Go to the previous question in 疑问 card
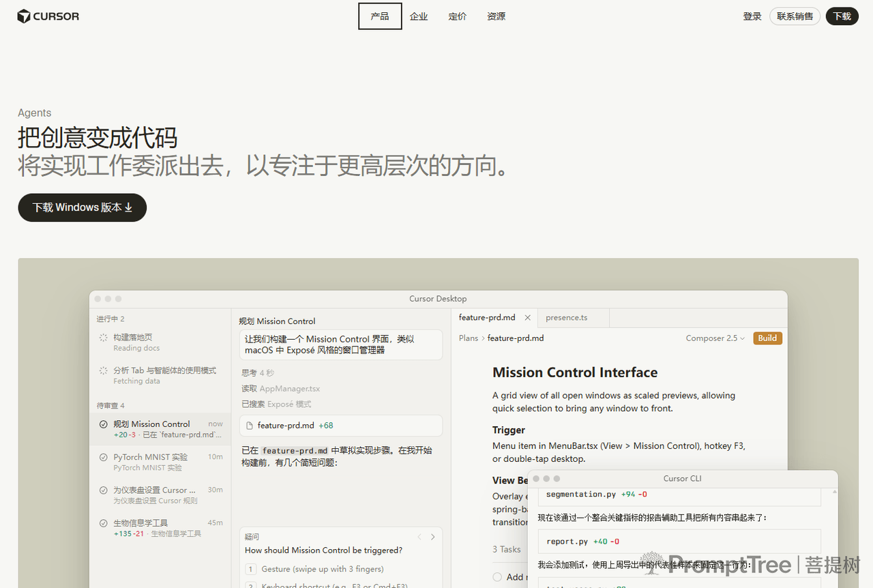 tap(419, 537)
